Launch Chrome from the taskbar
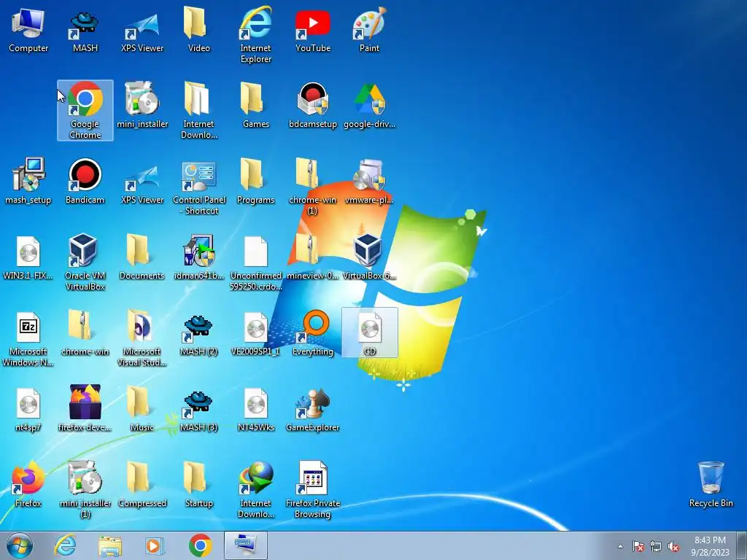Image resolution: width=747 pixels, height=560 pixels. [200, 545]
